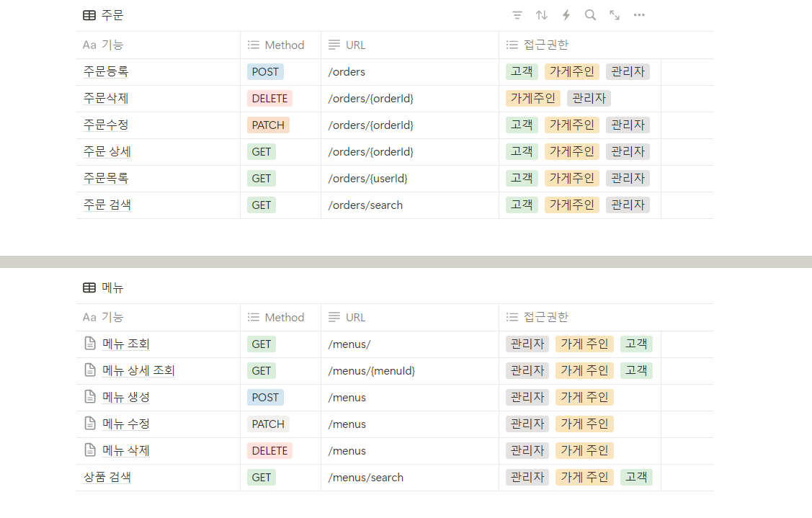Click URL column header in 주문 table
This screenshot has height=518, width=812.
410,45
